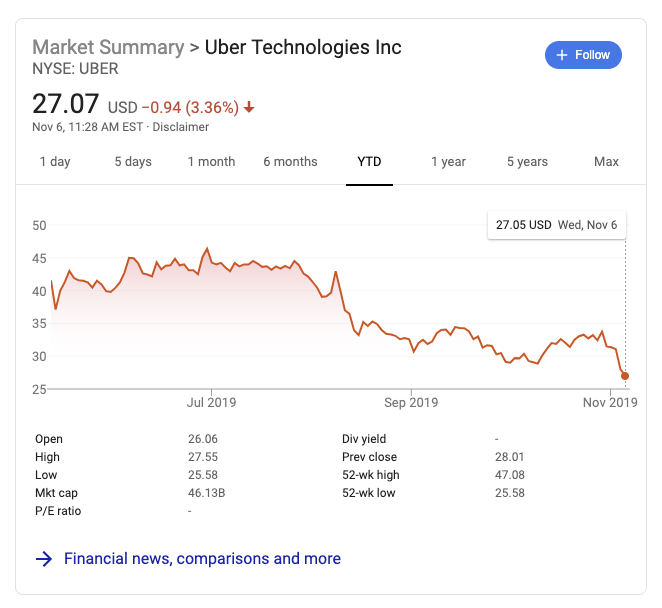Click the plus icon in Follow button
Viewport: 662px width, 608px height.
click(562, 55)
